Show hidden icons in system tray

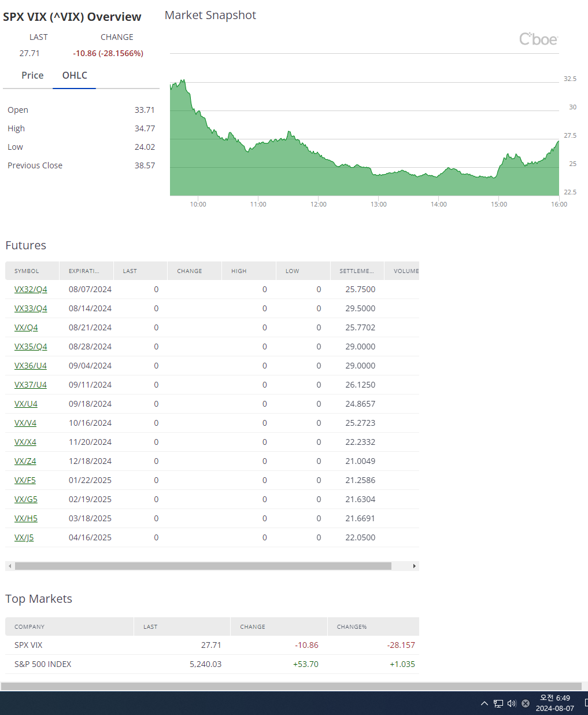485,703
